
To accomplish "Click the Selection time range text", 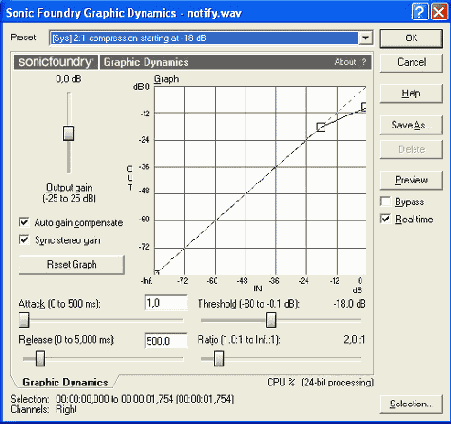I will 145,399.
